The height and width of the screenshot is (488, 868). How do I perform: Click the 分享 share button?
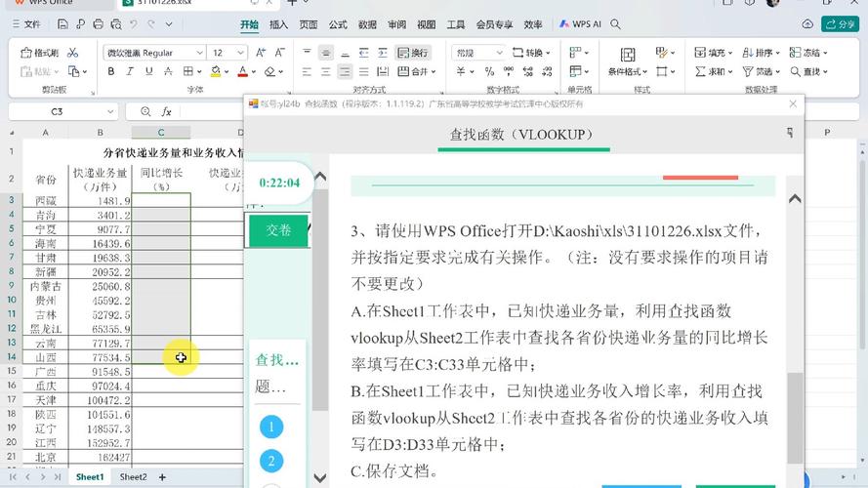840,24
